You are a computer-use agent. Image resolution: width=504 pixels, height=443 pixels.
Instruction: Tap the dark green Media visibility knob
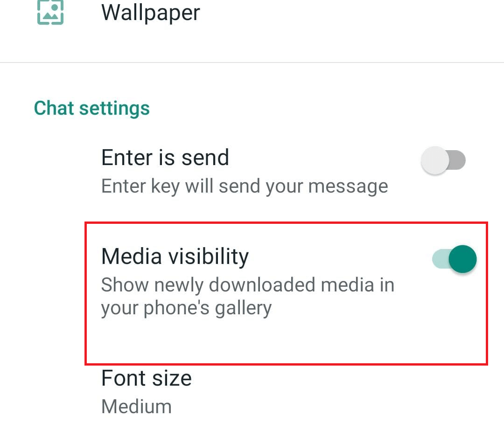click(462, 259)
